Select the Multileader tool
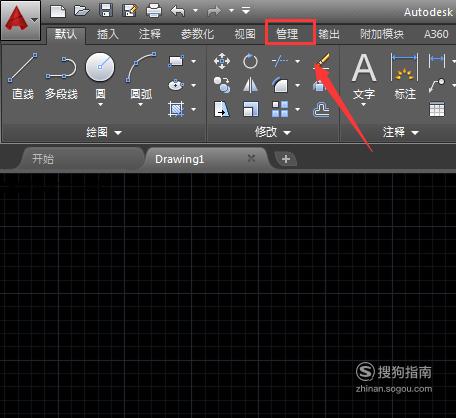456x418 pixels. tap(437, 85)
